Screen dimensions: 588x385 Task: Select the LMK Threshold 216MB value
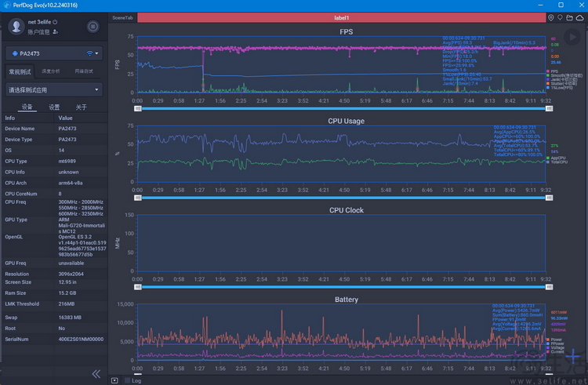67,304
